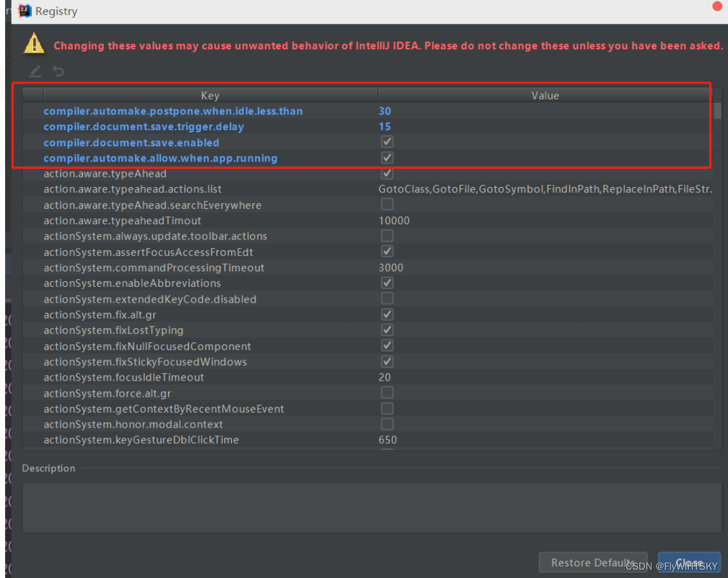Toggle actionSystem.fix.alt.gr checkbox

pos(387,314)
